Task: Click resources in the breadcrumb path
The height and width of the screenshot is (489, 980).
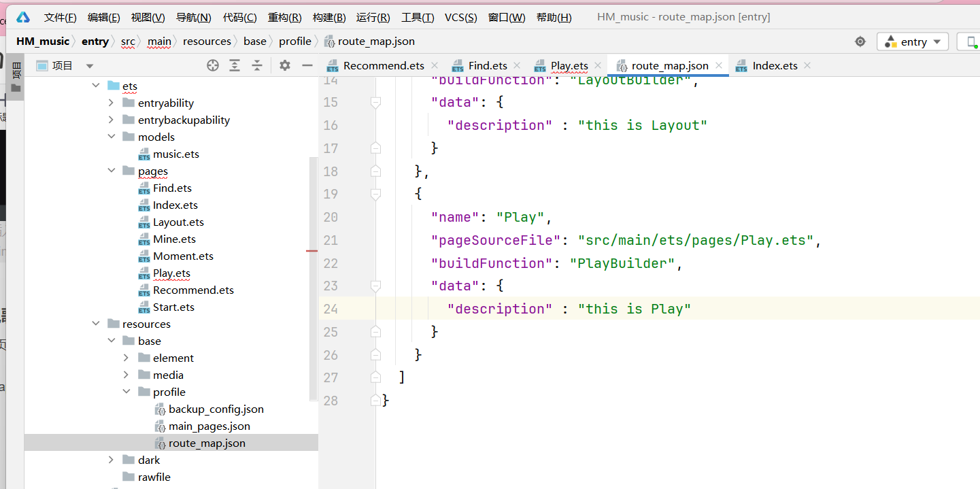Action: [x=207, y=41]
